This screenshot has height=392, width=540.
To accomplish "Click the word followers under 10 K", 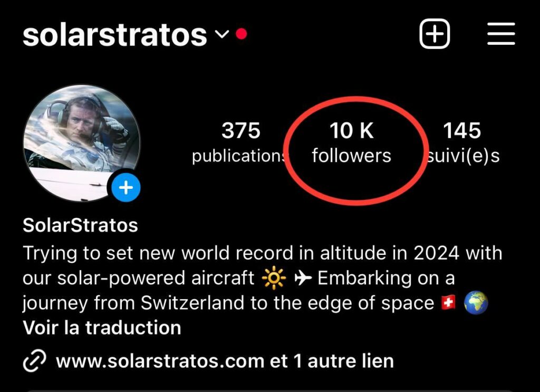I will pos(352,156).
